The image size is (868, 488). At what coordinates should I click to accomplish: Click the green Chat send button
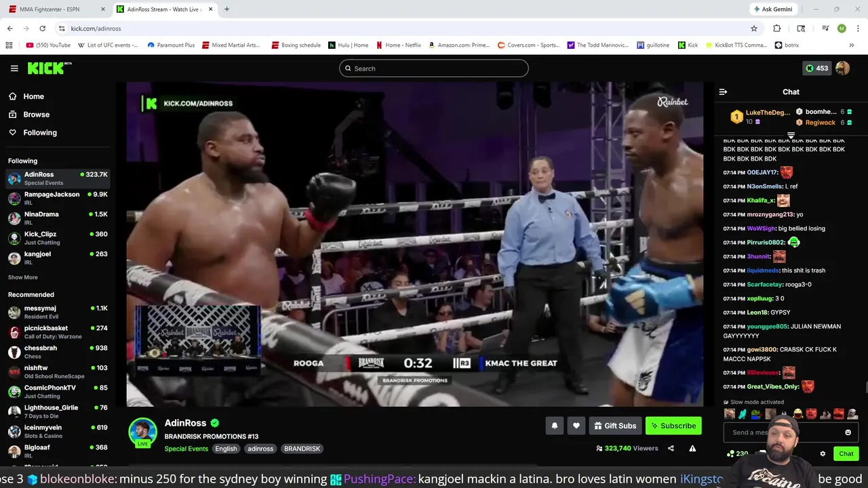click(846, 453)
